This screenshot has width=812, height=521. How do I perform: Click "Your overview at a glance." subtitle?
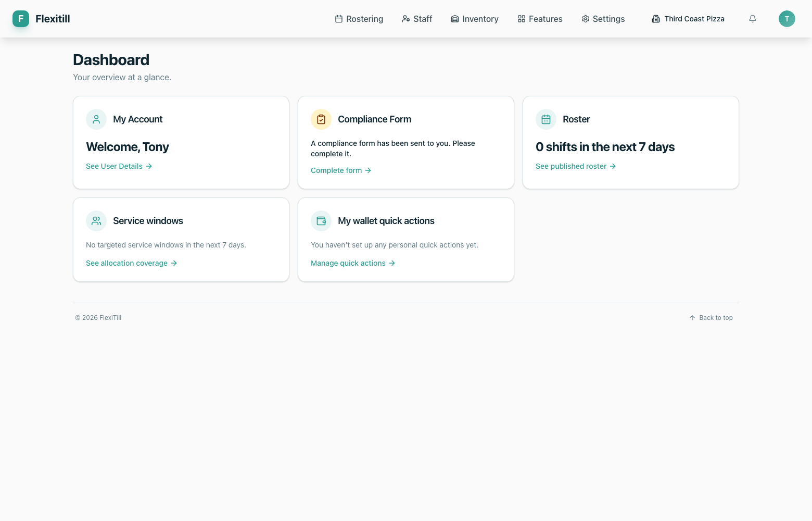pyautogui.click(x=122, y=77)
